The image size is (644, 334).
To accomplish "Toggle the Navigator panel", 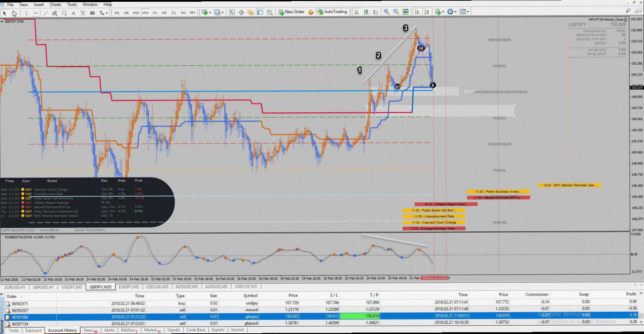I will [251, 12].
